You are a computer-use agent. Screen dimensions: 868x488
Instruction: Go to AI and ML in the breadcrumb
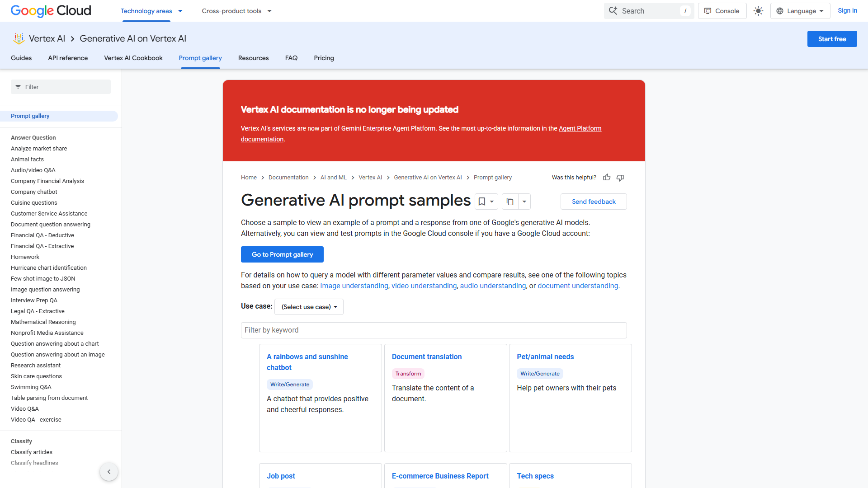click(334, 178)
